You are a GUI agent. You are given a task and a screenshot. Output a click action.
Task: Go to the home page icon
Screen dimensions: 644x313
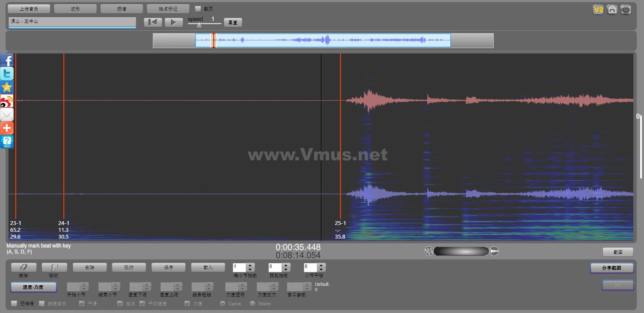tap(612, 10)
